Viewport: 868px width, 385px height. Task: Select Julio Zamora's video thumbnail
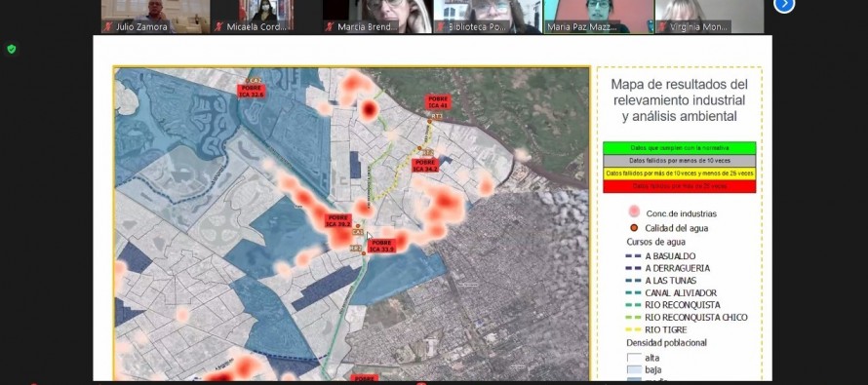pos(155,17)
